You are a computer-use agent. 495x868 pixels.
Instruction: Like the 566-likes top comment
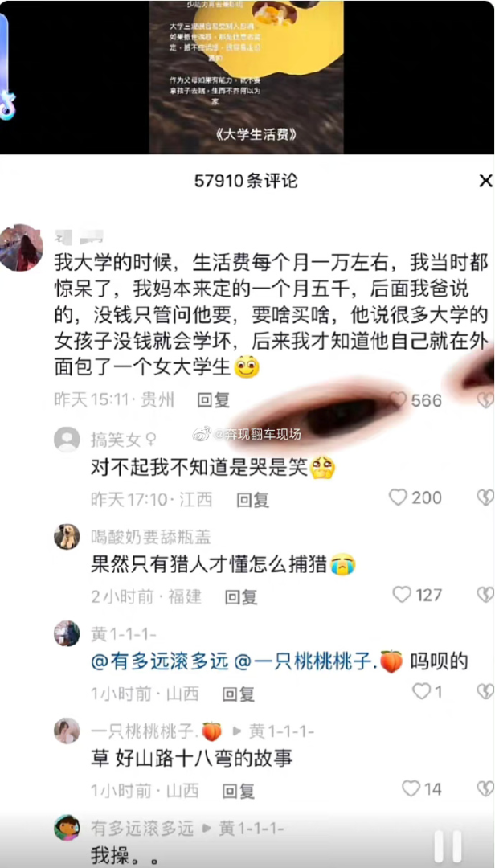[x=398, y=399]
